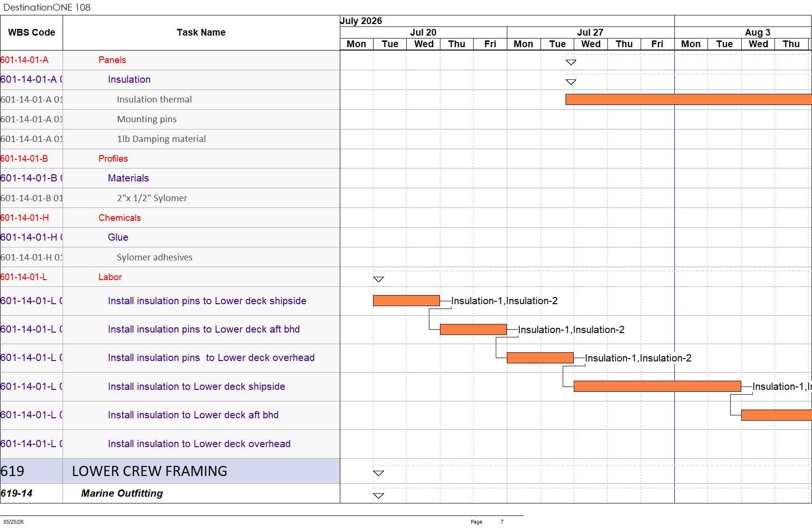Select the Lower deck aft bhd pins bar

473,329
